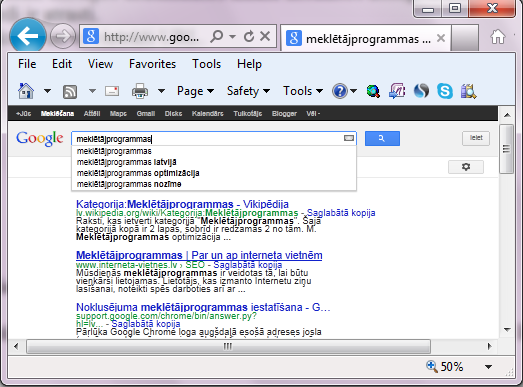This screenshot has width=523, height=387.
Task: Expand the Help icon dropdown arrow
Action: point(354,91)
